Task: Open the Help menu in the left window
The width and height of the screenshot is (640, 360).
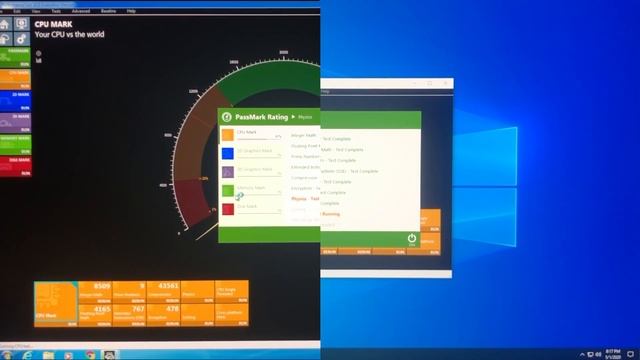Action: coord(131,11)
